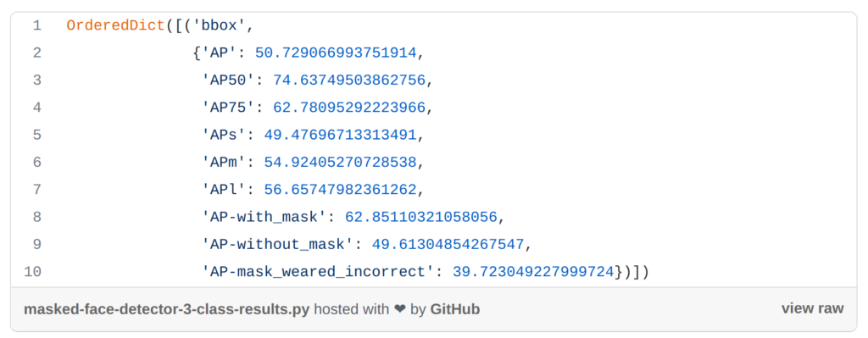Click the GitHub link in footer
Image resolution: width=868 pixels, height=338 pixels.
tap(455, 309)
